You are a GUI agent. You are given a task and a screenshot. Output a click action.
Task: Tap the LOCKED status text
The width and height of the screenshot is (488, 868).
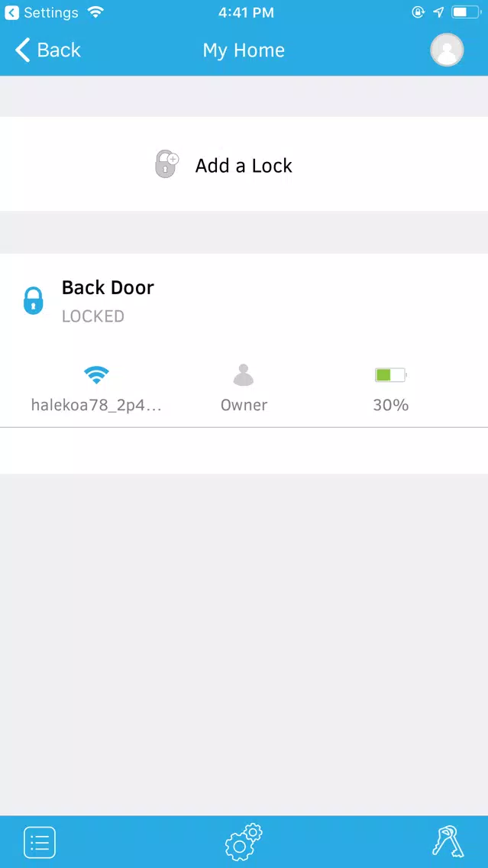tap(93, 316)
